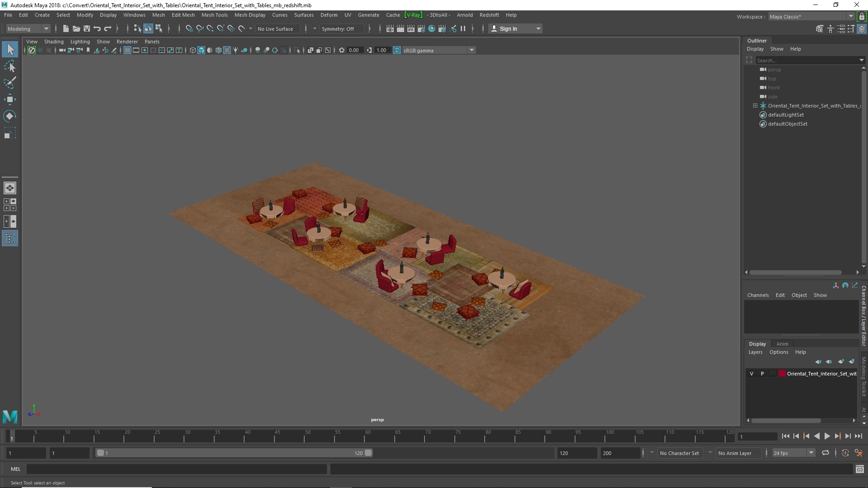Toggle the viewport grid display
This screenshot has height=488, width=868.
pos(127,50)
